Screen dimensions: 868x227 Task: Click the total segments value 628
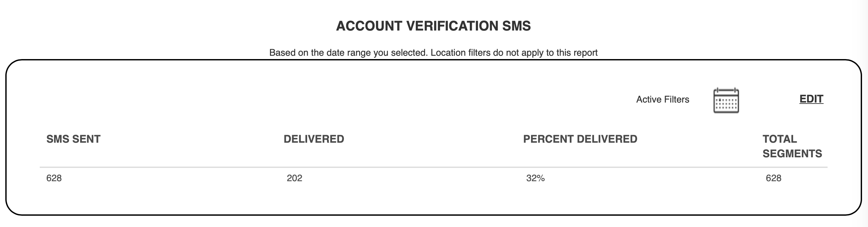coord(773,178)
